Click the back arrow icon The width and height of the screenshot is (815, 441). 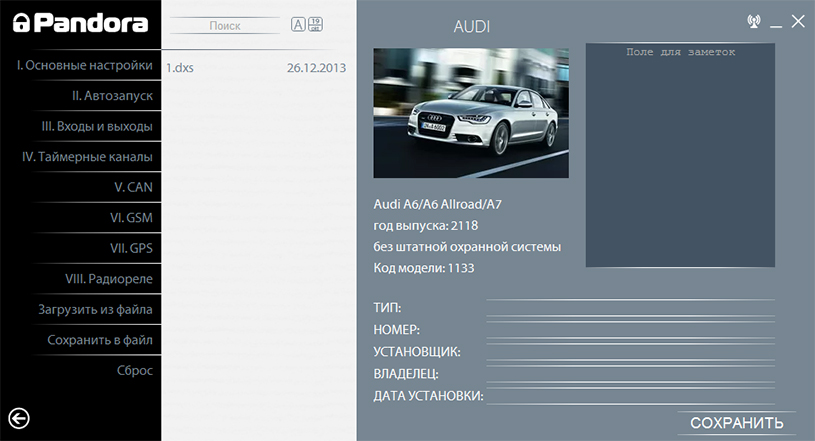[19, 418]
